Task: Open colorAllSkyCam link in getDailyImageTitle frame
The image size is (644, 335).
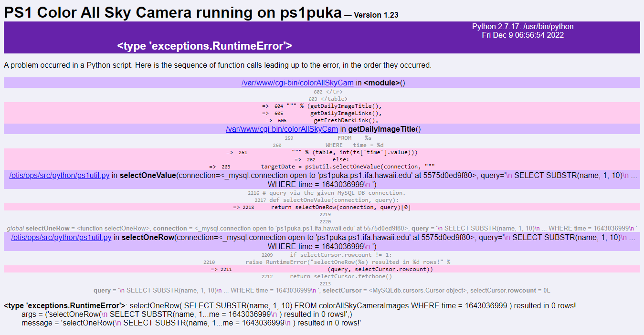Action: point(282,129)
